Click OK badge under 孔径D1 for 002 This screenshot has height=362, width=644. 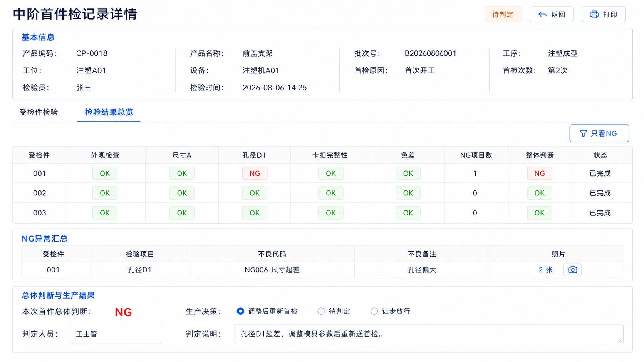255,193
